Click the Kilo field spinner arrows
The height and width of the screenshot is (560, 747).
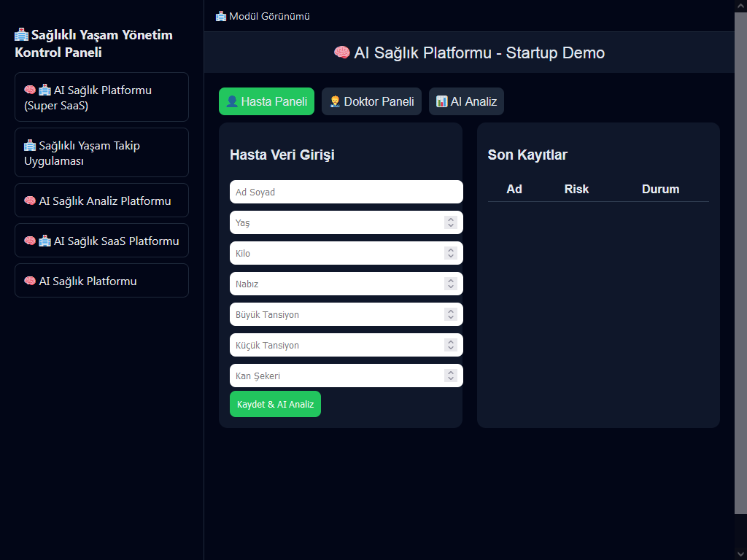[x=451, y=253]
